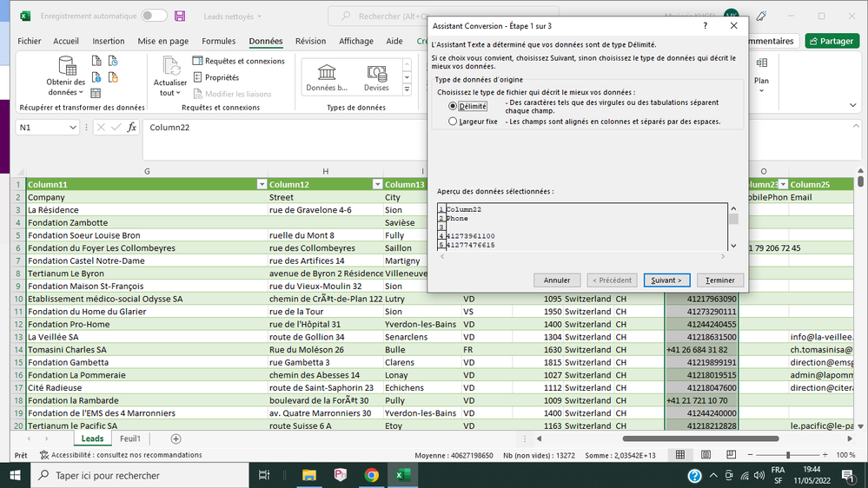The width and height of the screenshot is (868, 488).
Task: Open the notifications center icon
Action: pyautogui.click(x=847, y=475)
